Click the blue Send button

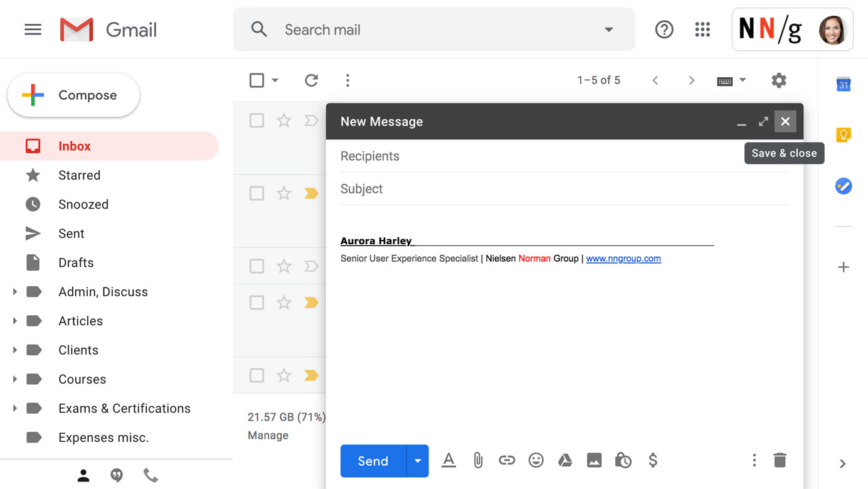[x=373, y=461]
